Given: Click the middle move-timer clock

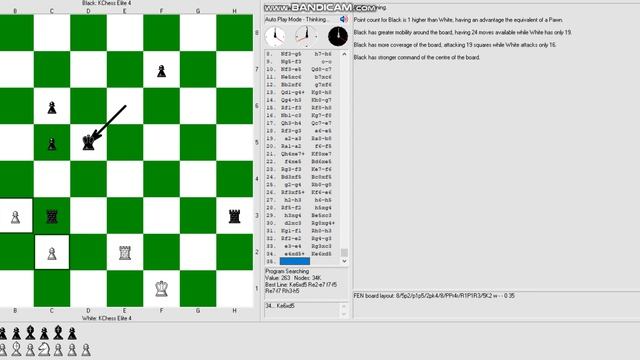Looking at the screenshot, I should coord(306,36).
